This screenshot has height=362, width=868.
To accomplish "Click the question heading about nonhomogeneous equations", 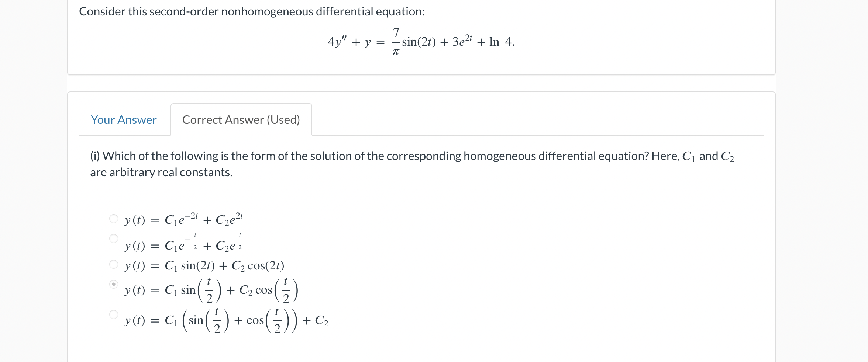I will (x=252, y=11).
